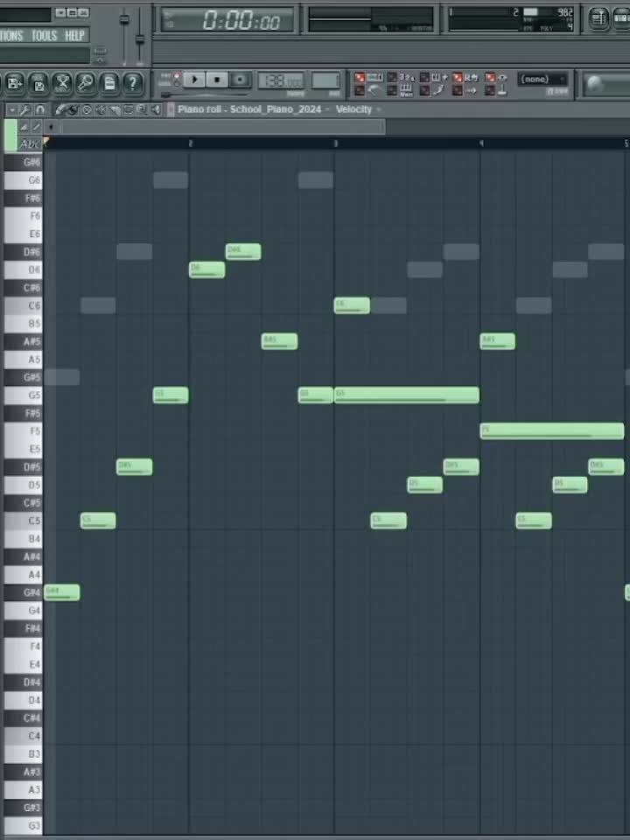Click the master volume slider
Viewport: 630px width, 840px height.
tap(124, 20)
